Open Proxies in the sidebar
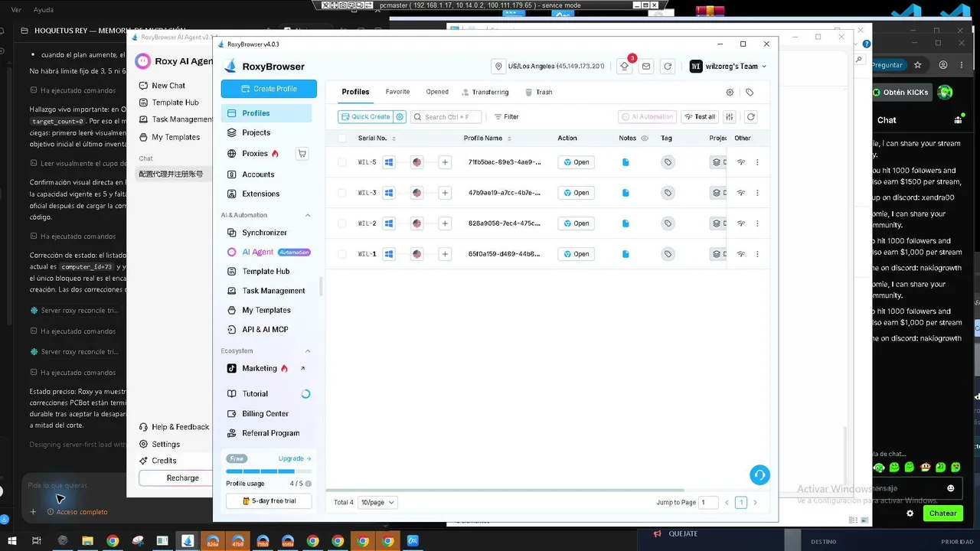The image size is (980, 551). click(x=256, y=153)
